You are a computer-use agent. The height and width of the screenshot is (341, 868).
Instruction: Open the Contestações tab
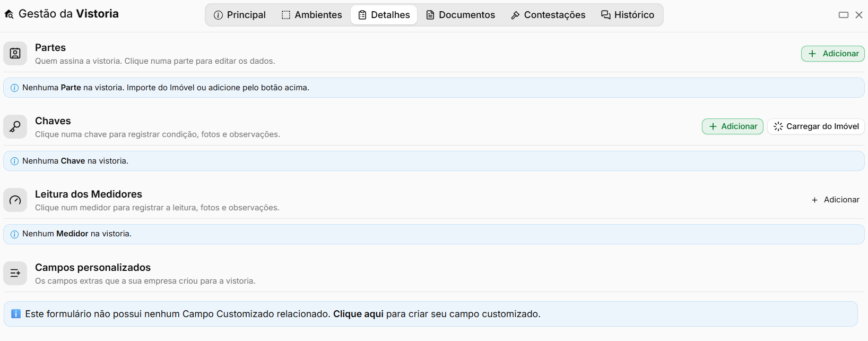(x=549, y=15)
